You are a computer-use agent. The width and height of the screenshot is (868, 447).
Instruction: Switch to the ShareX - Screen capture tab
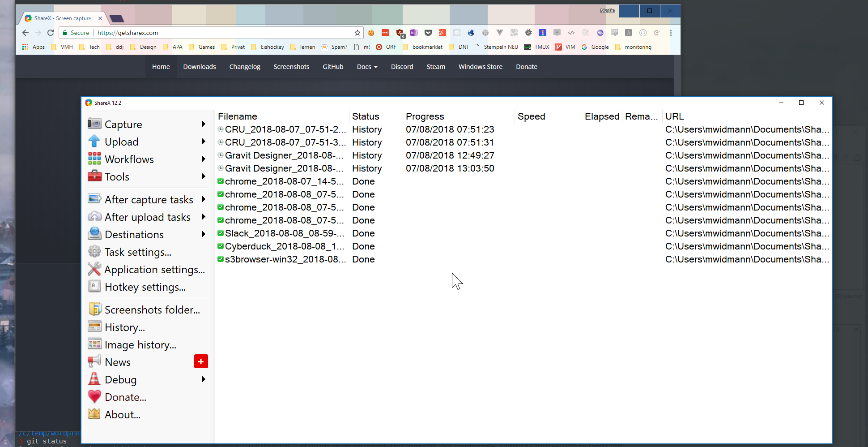[x=60, y=18]
